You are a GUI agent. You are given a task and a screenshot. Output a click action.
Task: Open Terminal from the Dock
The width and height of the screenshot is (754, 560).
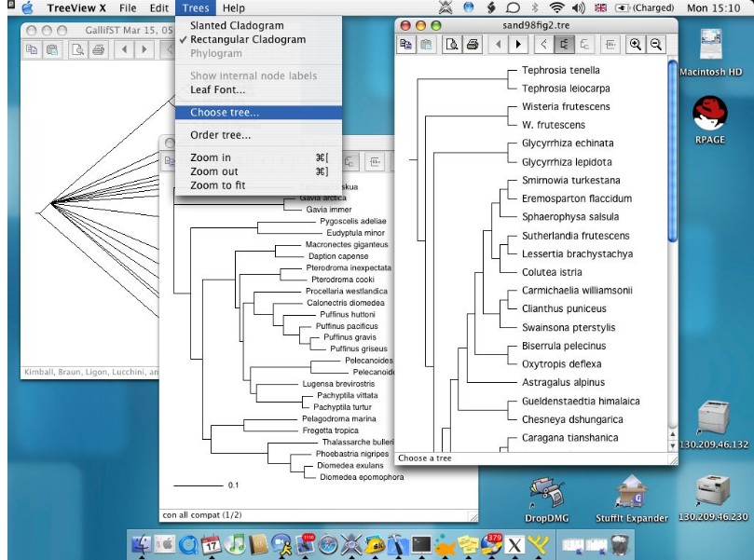coord(421,544)
